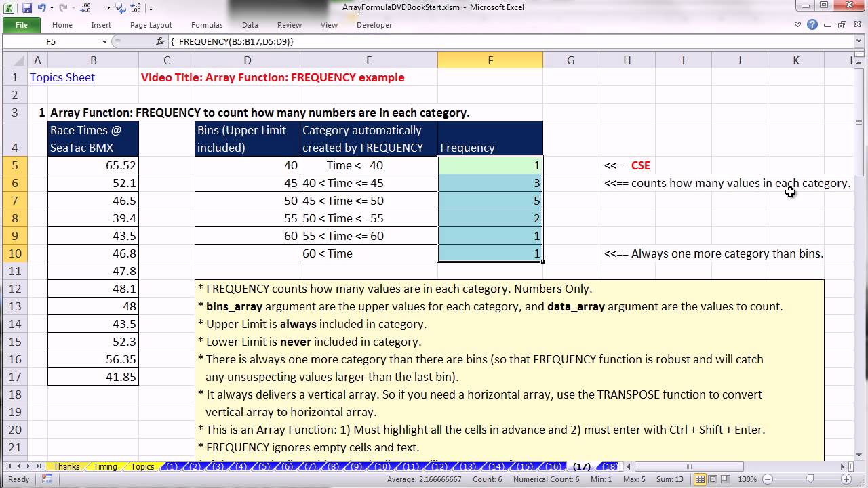868x488 pixels.
Task: Switch to sheet tab (16)
Action: coord(554,467)
